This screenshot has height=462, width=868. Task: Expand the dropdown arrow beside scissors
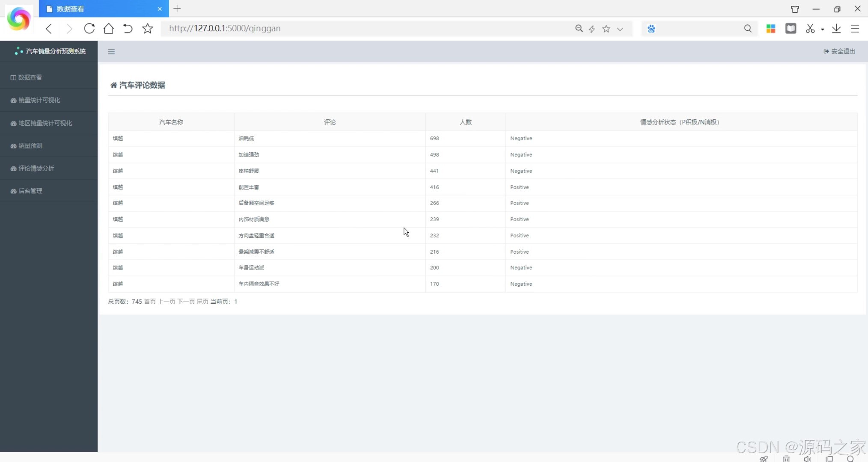[822, 30]
